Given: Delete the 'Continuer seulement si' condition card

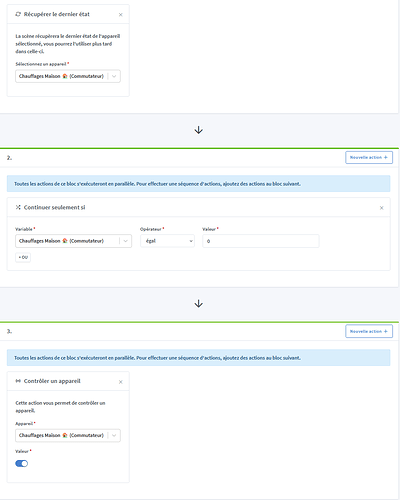Looking at the screenshot, I should pos(382,208).
